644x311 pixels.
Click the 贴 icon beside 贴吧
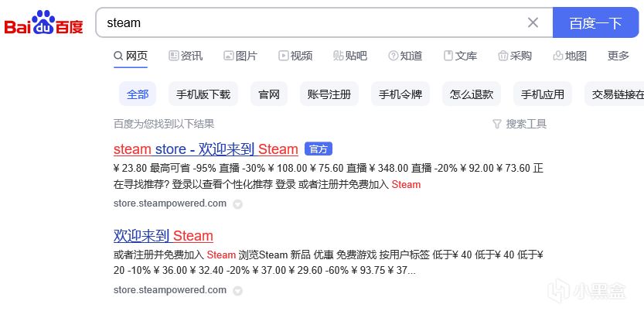(339, 56)
